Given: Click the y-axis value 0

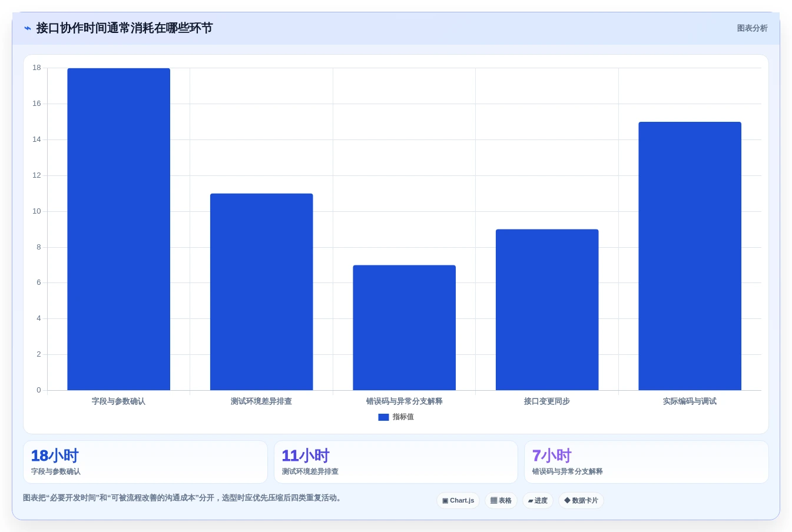Looking at the screenshot, I should click(x=39, y=390).
